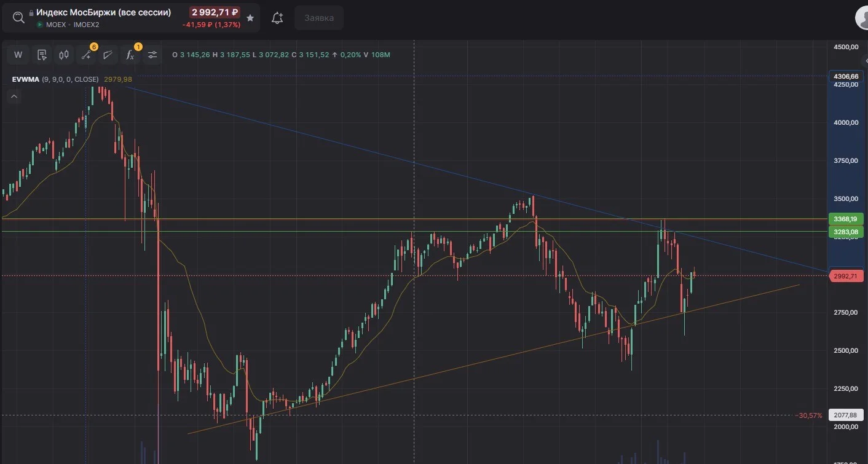The height and width of the screenshot is (464, 868).
Task: Click the -30,57% level percentage label
Action: click(808, 415)
